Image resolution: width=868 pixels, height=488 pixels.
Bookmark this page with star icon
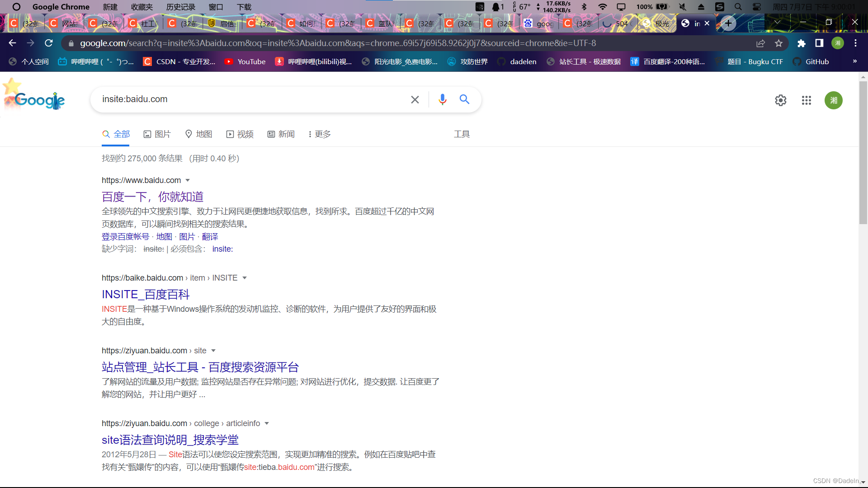[x=778, y=43]
